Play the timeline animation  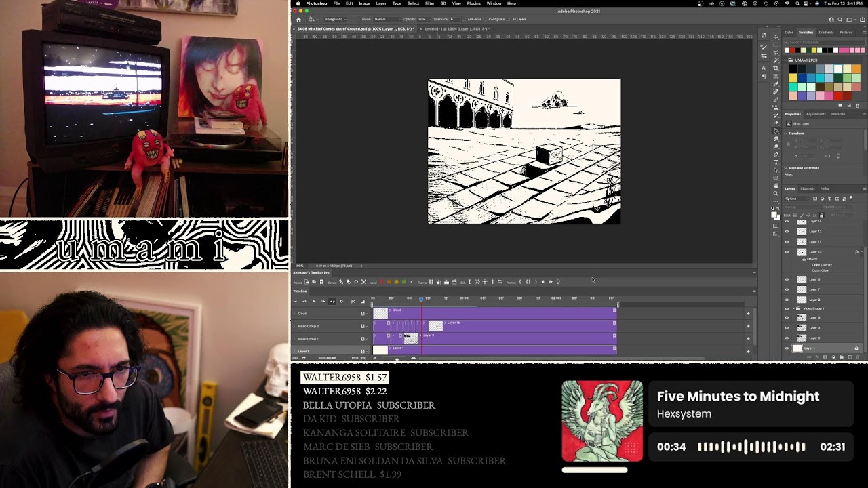tap(314, 301)
